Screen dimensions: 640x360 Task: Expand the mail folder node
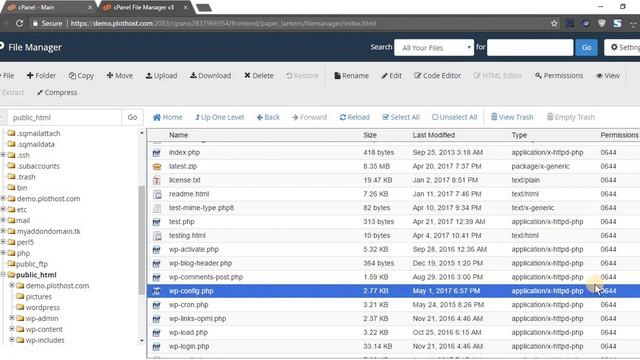coord(3,220)
